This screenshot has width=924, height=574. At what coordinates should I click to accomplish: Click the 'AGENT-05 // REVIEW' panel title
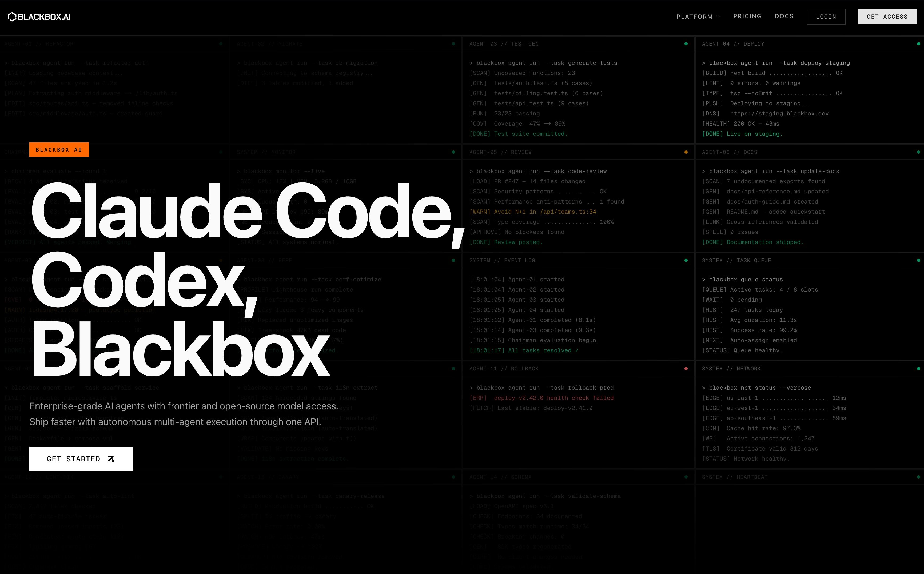pos(500,152)
